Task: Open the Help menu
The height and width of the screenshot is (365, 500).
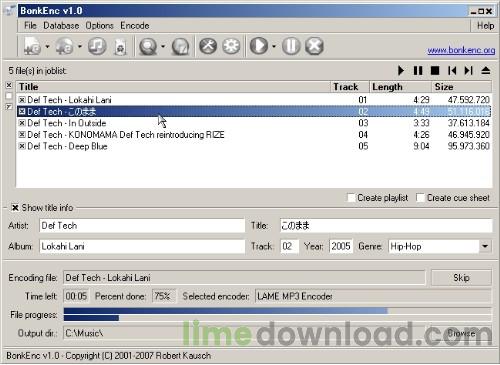Action: [485, 26]
